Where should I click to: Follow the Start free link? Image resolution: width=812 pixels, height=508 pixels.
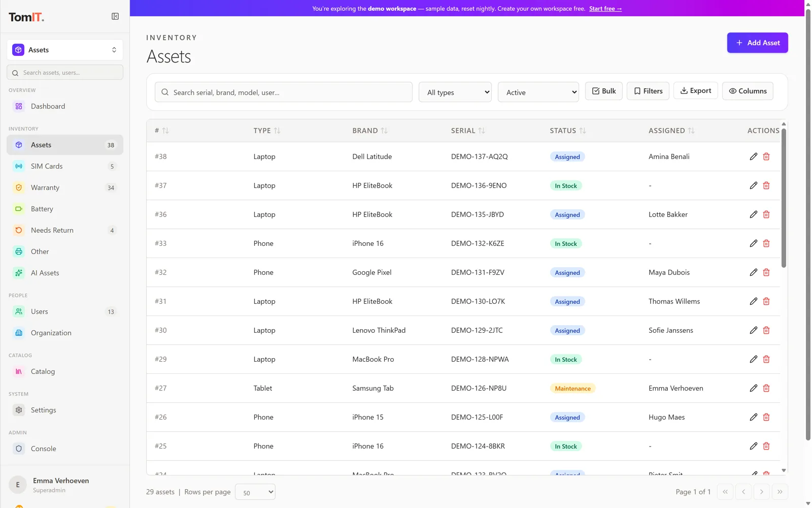click(605, 9)
